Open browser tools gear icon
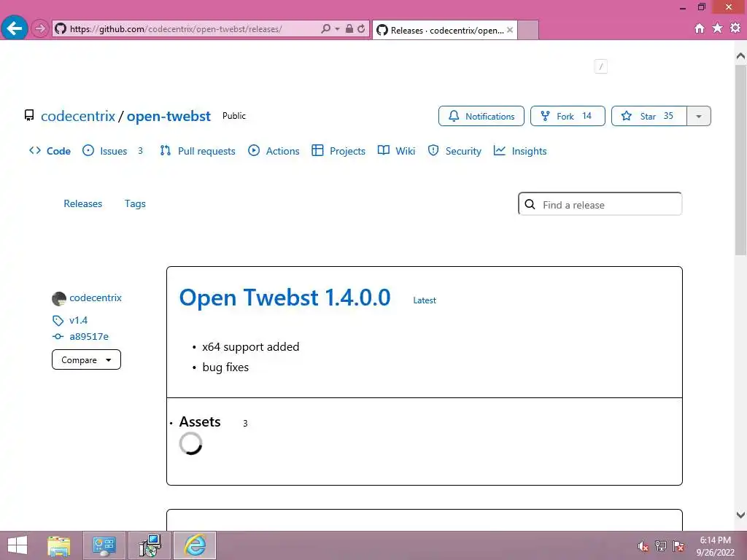The height and width of the screenshot is (560, 747). click(735, 28)
